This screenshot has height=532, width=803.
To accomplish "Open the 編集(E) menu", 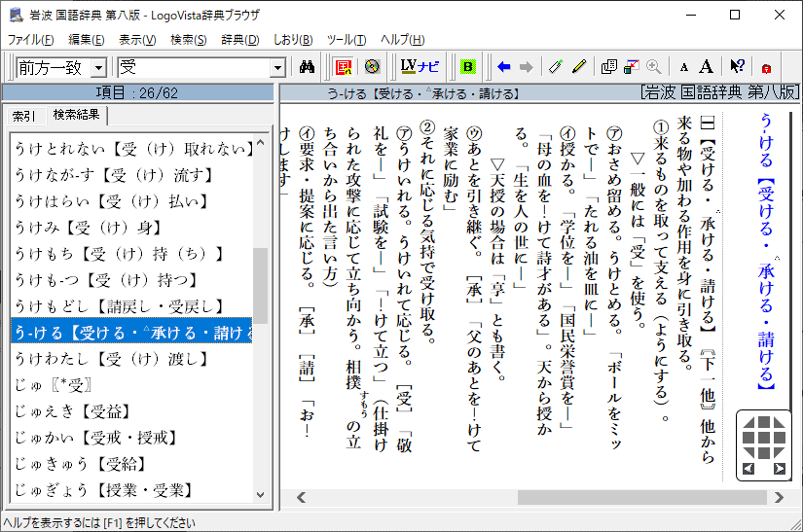I will [86, 40].
